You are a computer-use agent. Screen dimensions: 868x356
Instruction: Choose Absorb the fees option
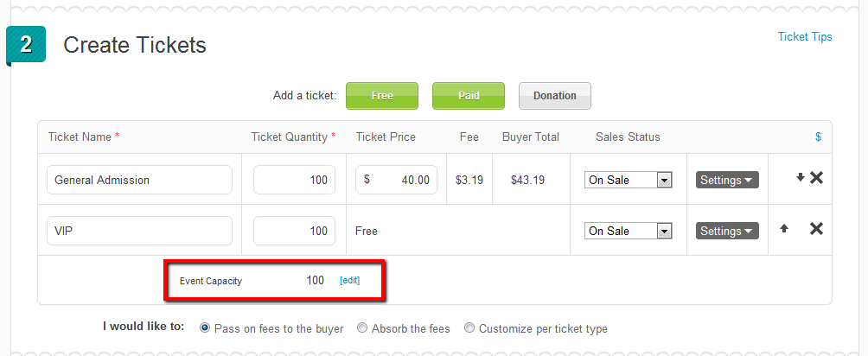pyautogui.click(x=362, y=327)
